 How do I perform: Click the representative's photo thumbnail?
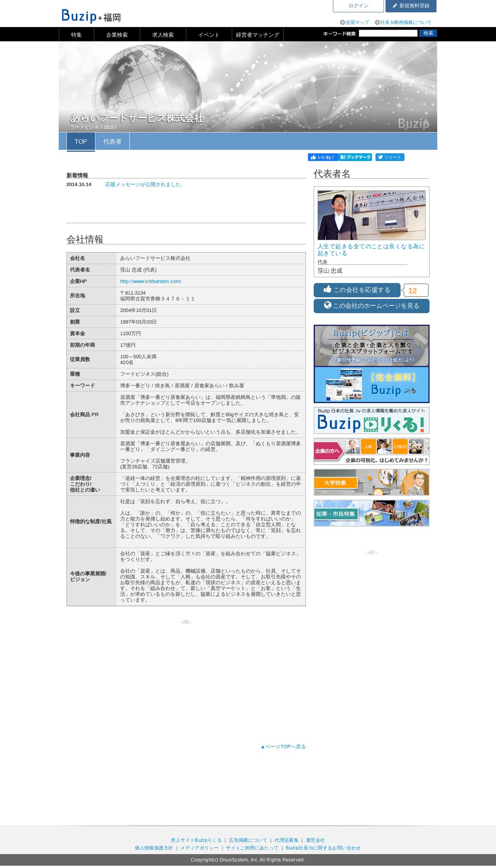(372, 215)
